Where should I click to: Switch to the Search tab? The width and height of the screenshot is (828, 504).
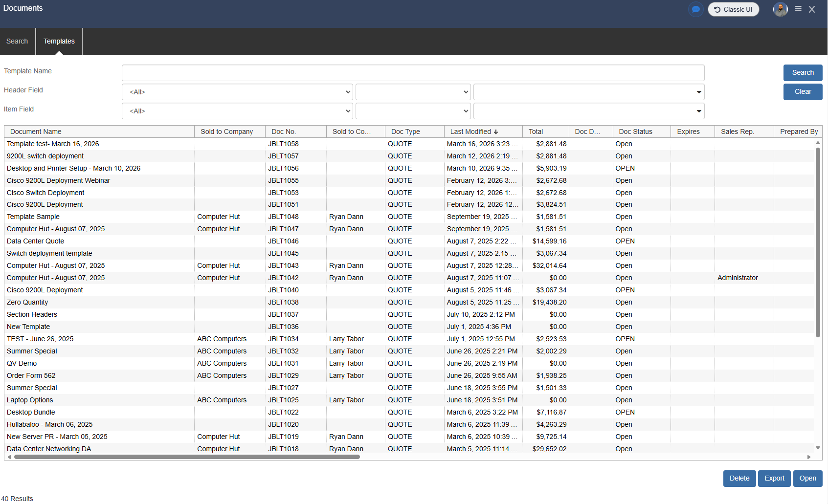[x=17, y=41]
